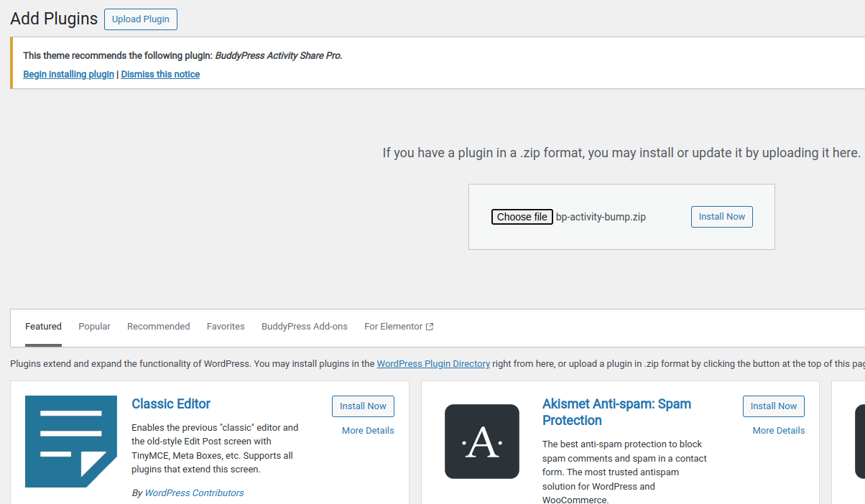Click the WordPress Contributors author link
865x504 pixels.
pos(194,493)
